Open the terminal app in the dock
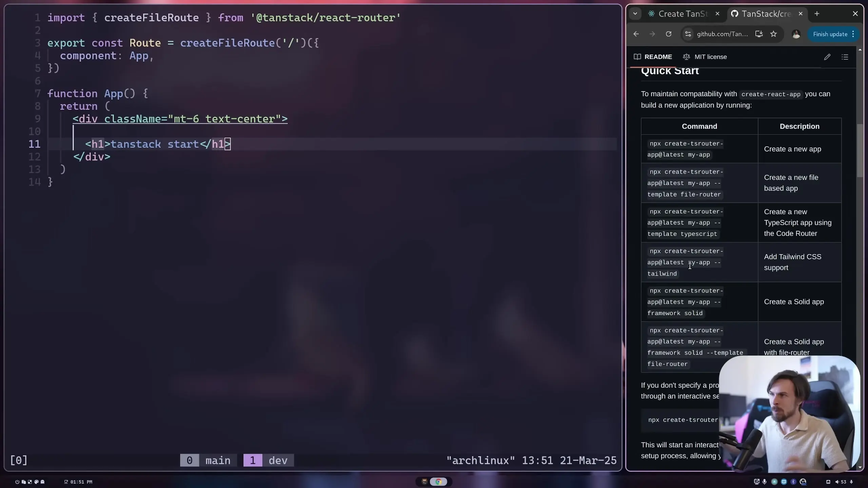Viewport: 868px width, 488px height. point(424,482)
